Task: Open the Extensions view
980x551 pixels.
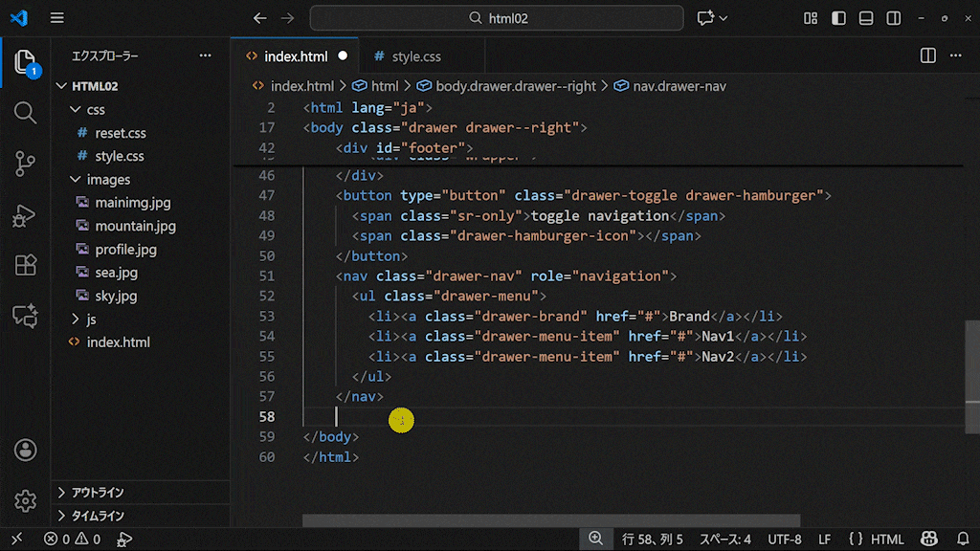Action: [x=26, y=265]
